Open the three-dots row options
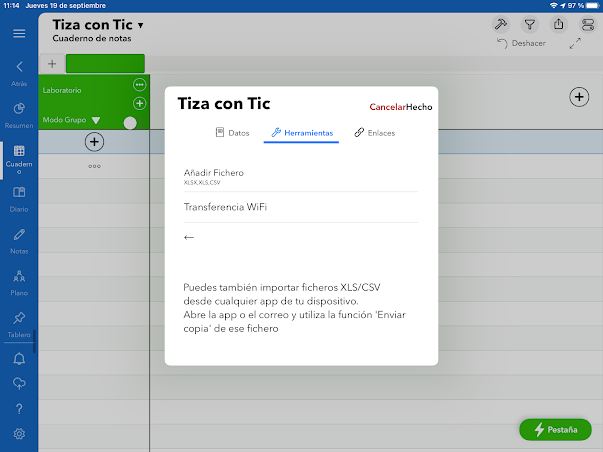Image resolution: width=603 pixels, height=452 pixels. [94, 166]
